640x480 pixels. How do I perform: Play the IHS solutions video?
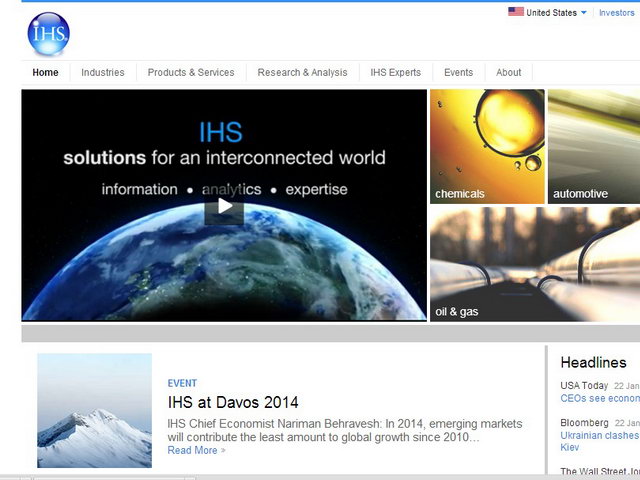coord(224,207)
